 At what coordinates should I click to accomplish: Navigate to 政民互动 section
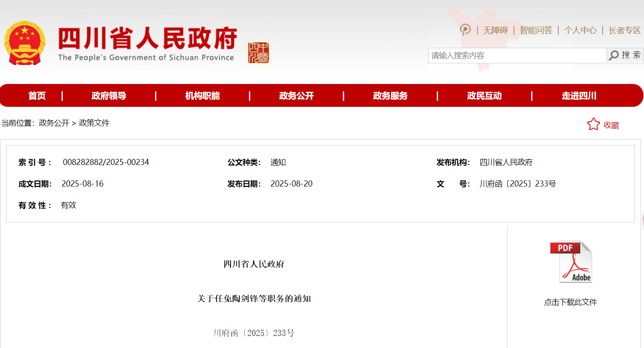pyautogui.click(x=484, y=96)
